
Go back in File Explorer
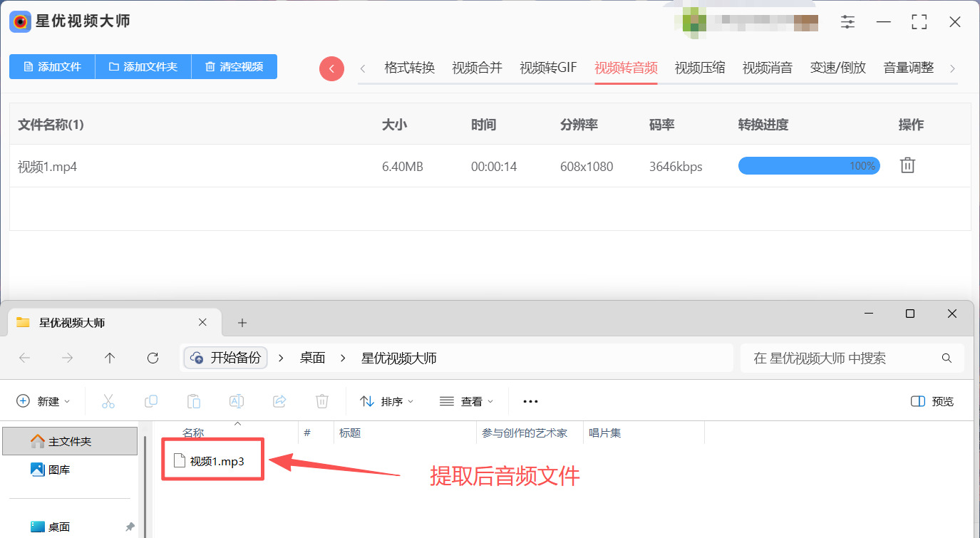coord(25,358)
